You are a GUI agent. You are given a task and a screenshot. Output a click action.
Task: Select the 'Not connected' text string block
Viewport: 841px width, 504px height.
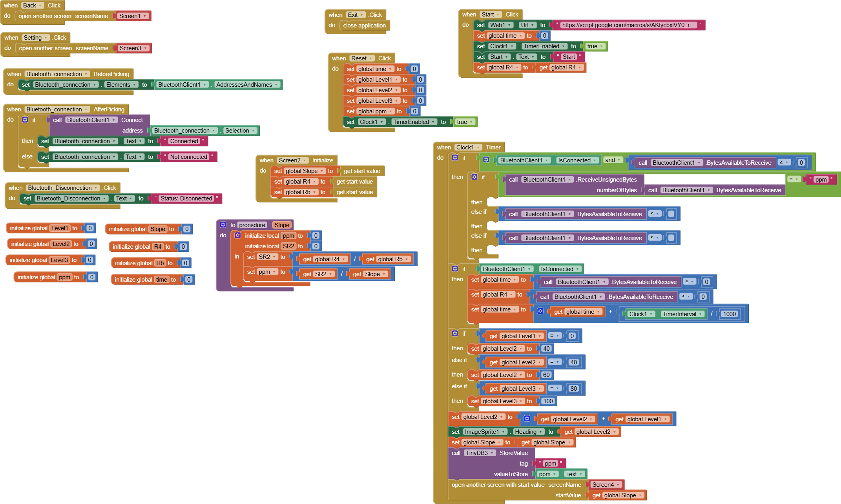click(x=188, y=157)
